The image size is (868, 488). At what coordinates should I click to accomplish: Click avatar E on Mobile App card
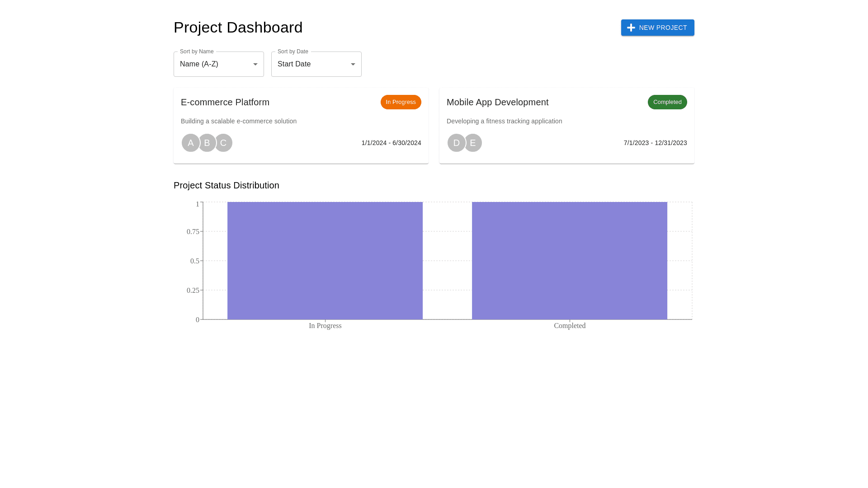pyautogui.click(x=473, y=143)
